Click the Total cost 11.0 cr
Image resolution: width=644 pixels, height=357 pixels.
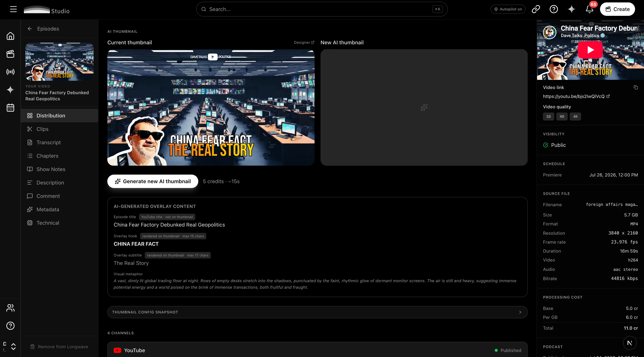(x=631, y=328)
